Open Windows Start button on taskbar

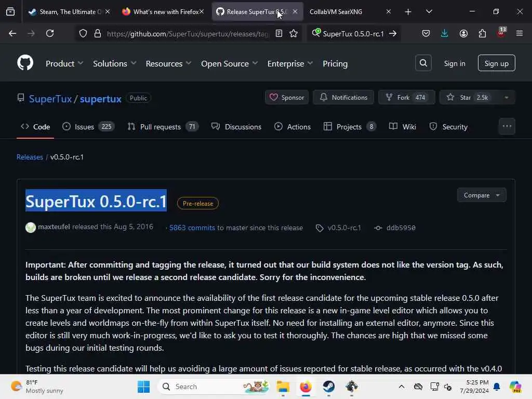[x=143, y=387]
